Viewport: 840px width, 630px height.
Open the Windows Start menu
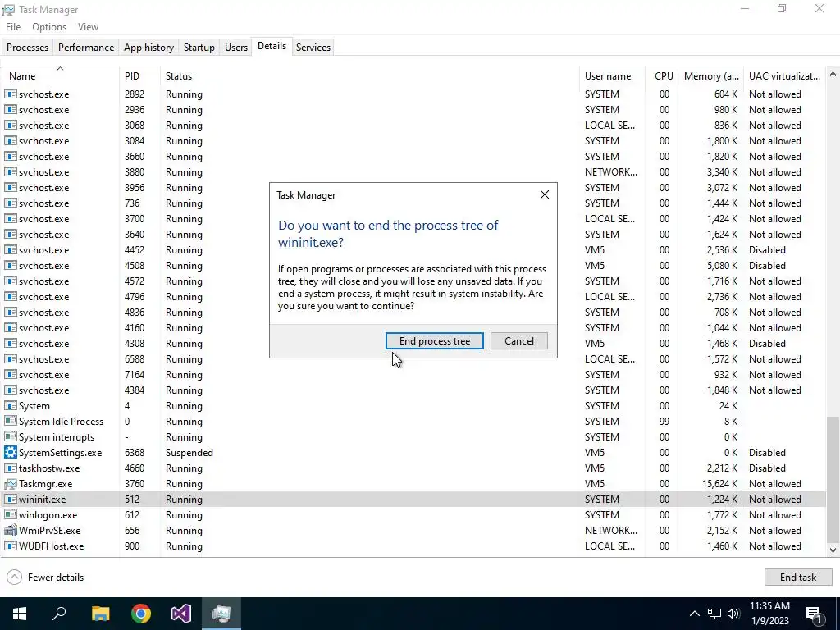point(20,614)
